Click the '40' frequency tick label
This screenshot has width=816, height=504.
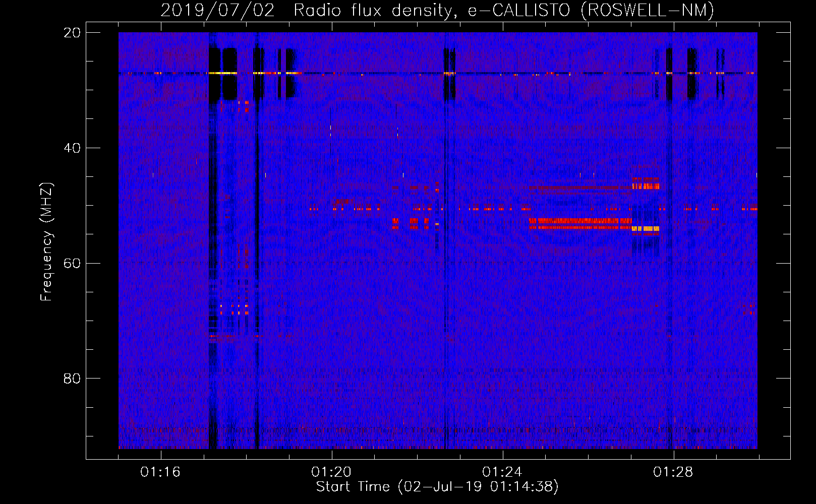pos(72,148)
